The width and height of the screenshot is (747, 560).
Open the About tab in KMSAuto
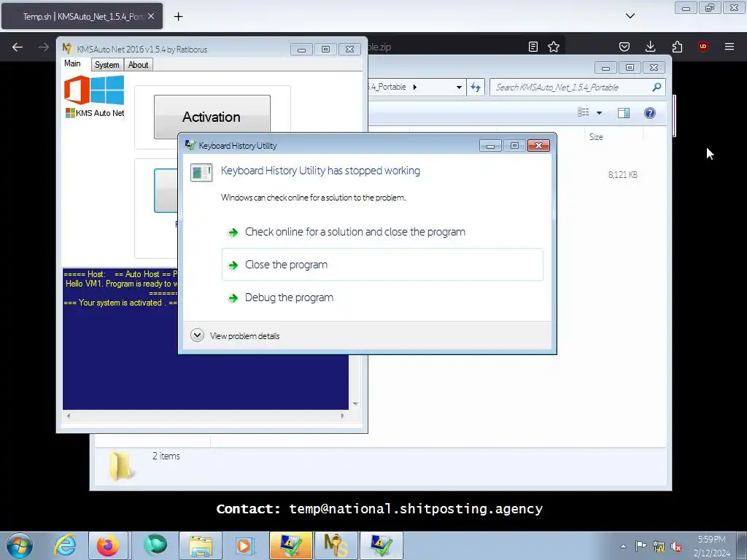[138, 65]
